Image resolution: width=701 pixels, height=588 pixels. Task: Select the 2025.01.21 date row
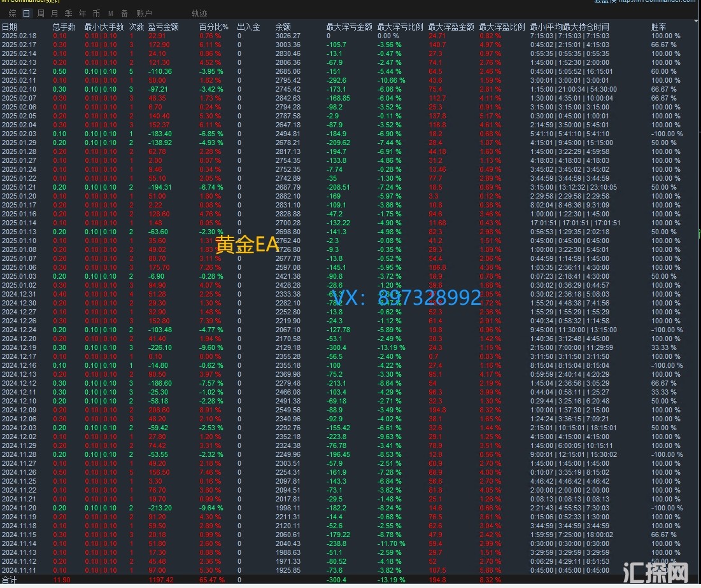pyautogui.click(x=19, y=187)
